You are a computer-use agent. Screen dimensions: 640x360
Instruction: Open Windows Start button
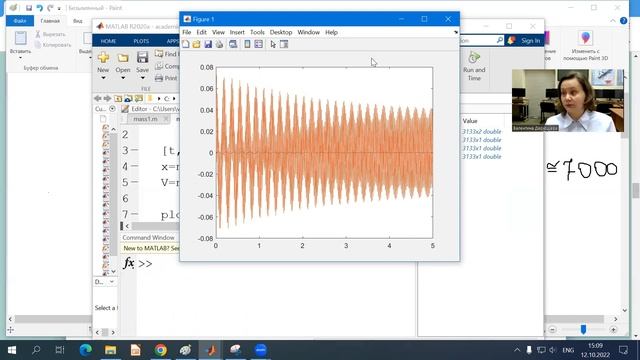12,350
